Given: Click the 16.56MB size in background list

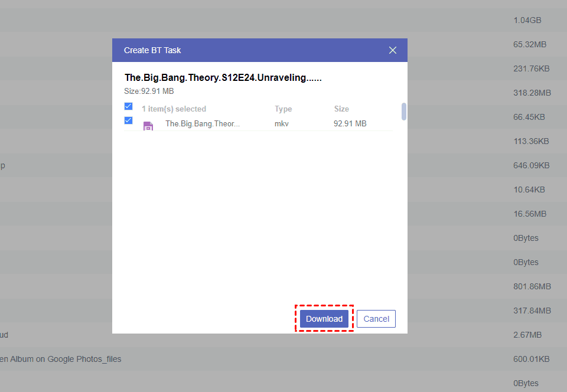Looking at the screenshot, I should (x=530, y=214).
